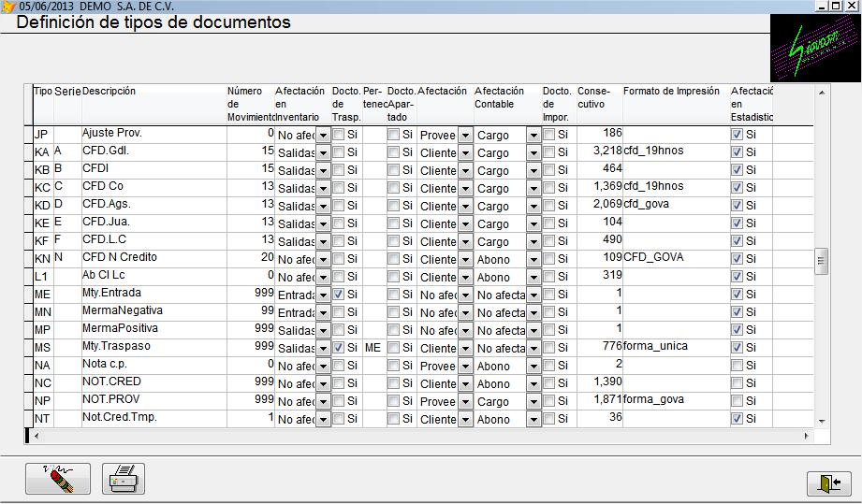Select the 'MermaNegativa' description cell
862x504 pixels.
pos(153,310)
